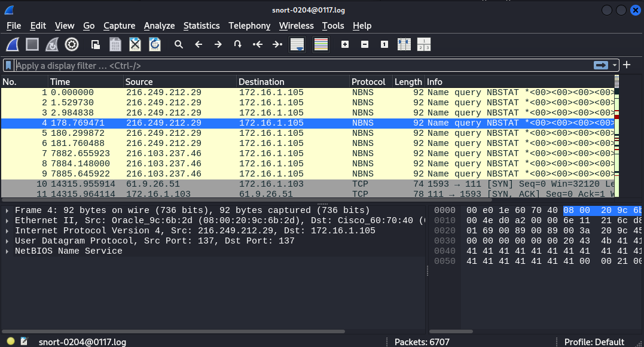Click packet details horizontal scrollbar

point(173,331)
